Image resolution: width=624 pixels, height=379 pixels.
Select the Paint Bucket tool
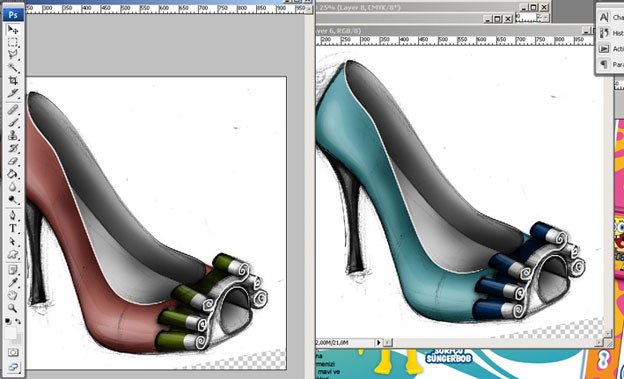pyautogui.click(x=13, y=174)
